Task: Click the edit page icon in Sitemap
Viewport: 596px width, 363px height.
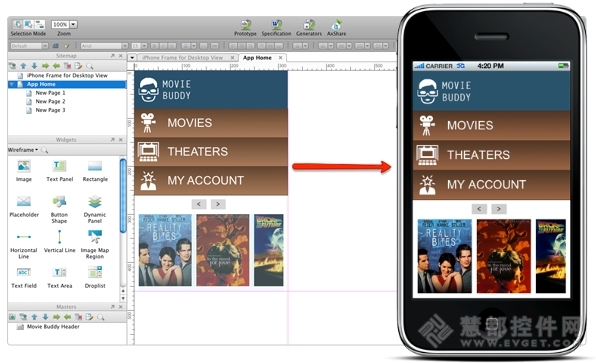Action: coord(78,66)
